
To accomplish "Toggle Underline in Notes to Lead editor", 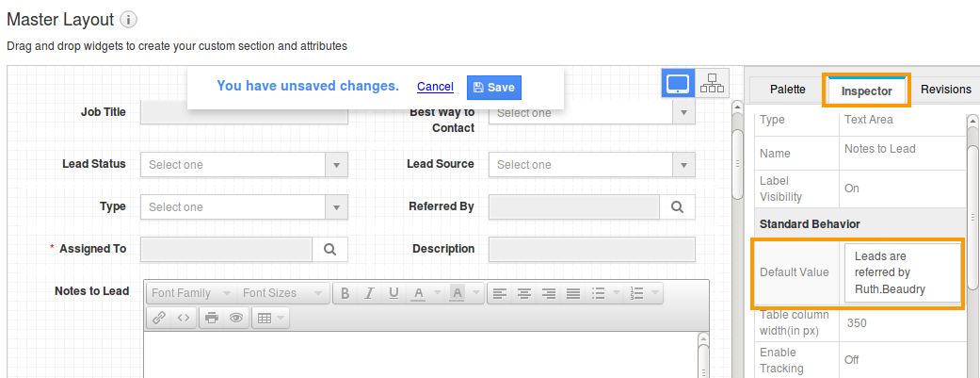I will point(394,293).
